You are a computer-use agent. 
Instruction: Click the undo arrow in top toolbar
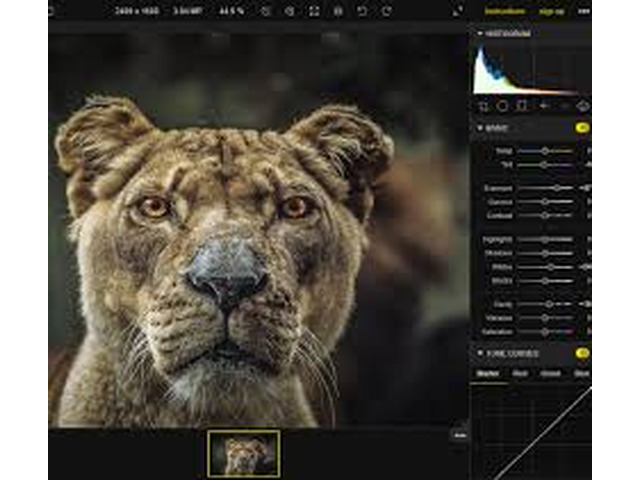(362, 11)
